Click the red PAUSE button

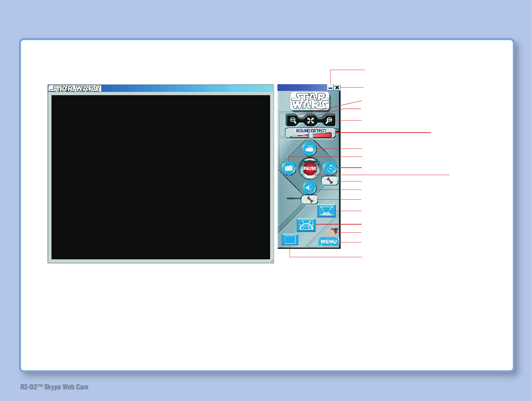tap(310, 168)
